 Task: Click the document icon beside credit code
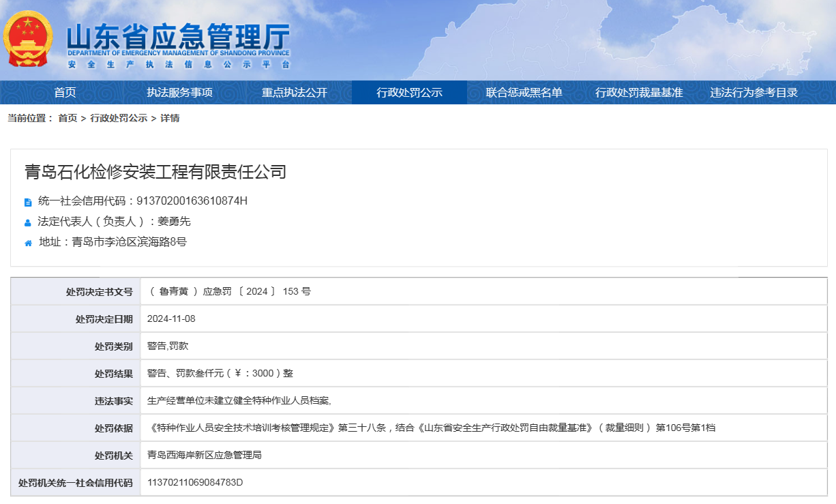click(28, 202)
